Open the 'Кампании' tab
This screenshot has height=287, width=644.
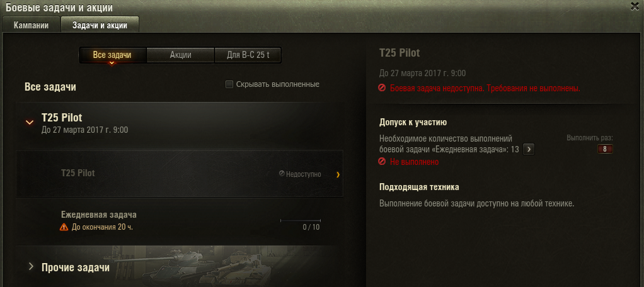click(x=32, y=25)
